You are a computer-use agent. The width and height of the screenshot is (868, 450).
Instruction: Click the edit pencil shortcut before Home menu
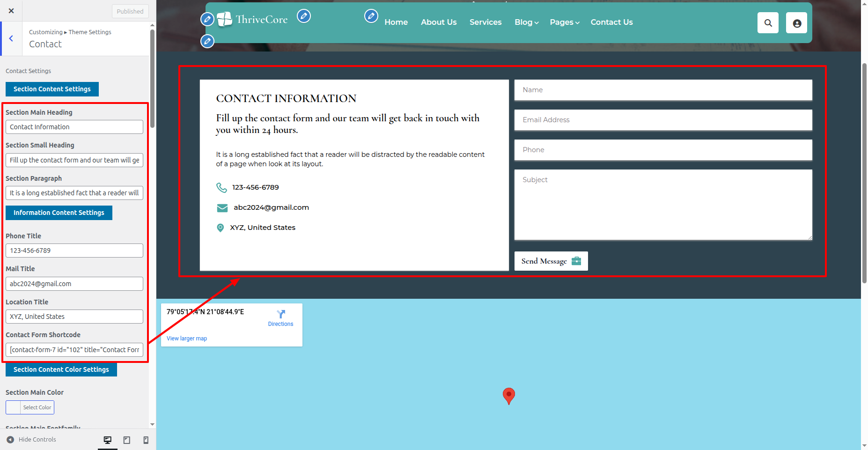pyautogui.click(x=371, y=16)
